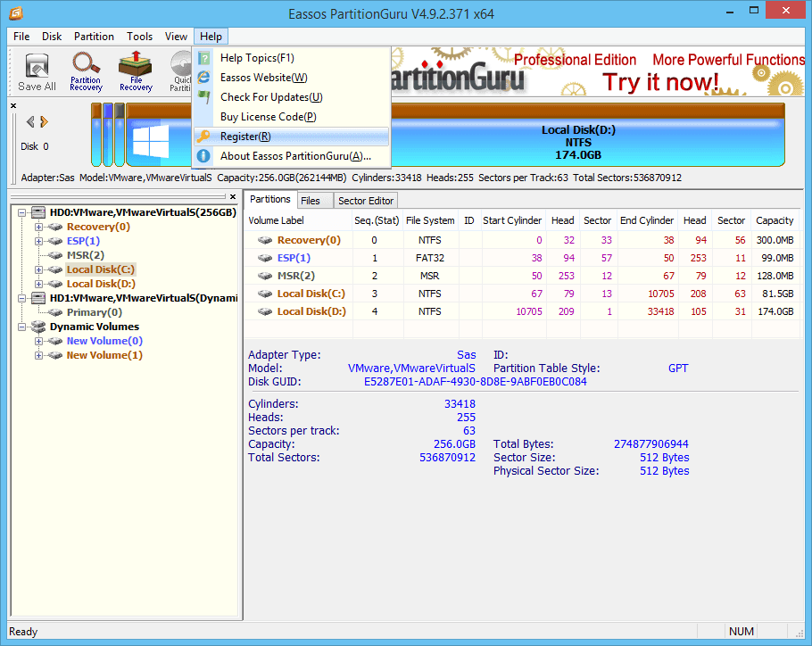Click drive icon beside Recovery(0) in table

pos(265,240)
